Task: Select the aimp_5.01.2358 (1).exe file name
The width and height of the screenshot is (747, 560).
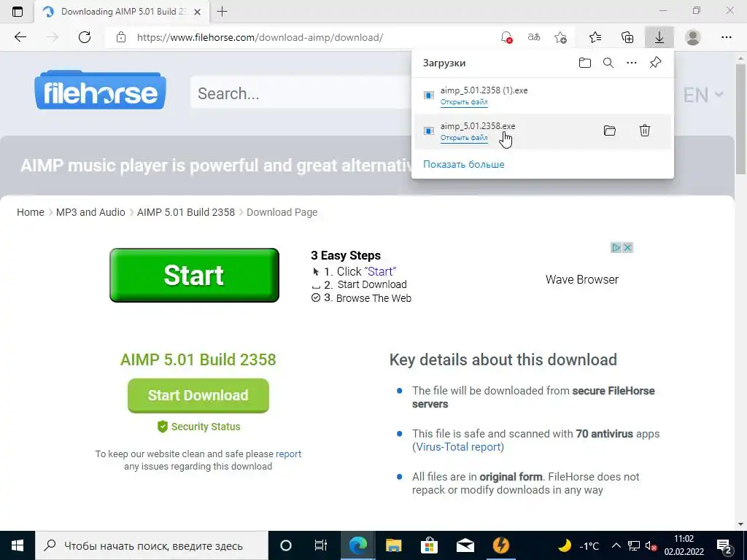Action: 484,90
